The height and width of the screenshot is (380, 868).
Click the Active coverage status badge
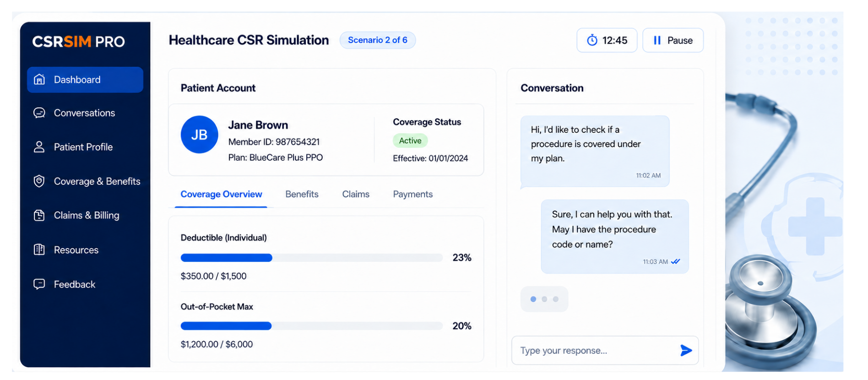tap(410, 141)
